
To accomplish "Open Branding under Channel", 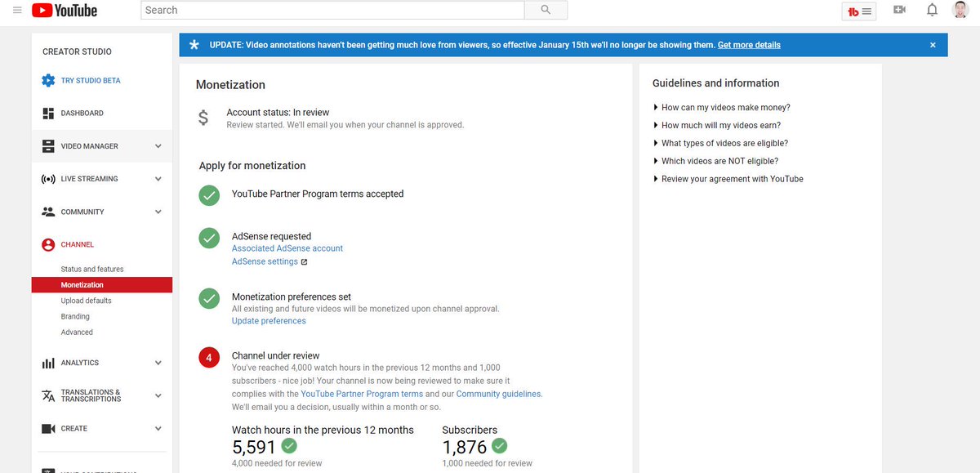I will tap(75, 316).
